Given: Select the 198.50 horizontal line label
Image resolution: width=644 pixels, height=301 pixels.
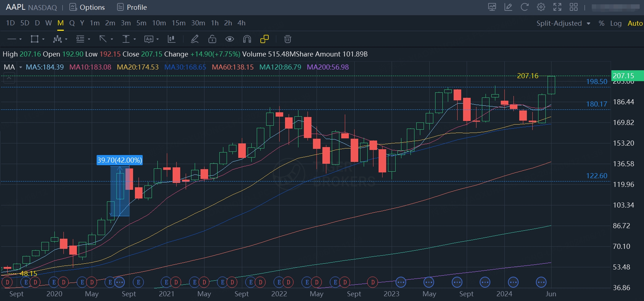Looking at the screenshot, I should (596, 81).
